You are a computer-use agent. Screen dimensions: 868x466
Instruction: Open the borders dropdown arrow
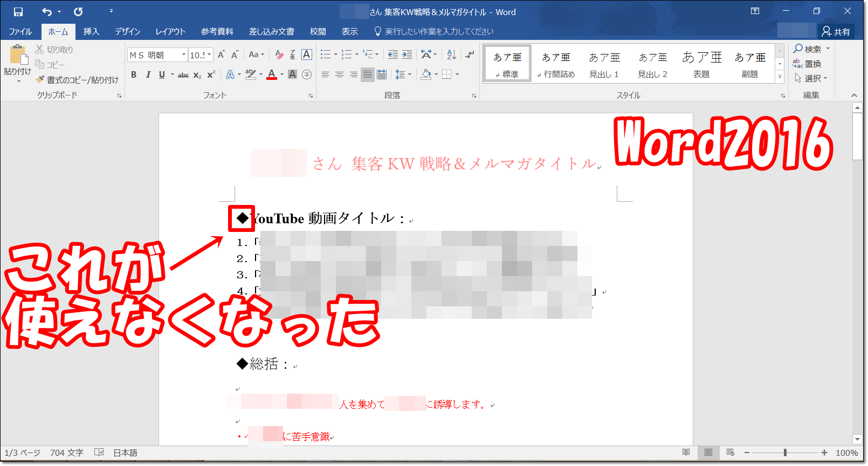click(x=457, y=75)
